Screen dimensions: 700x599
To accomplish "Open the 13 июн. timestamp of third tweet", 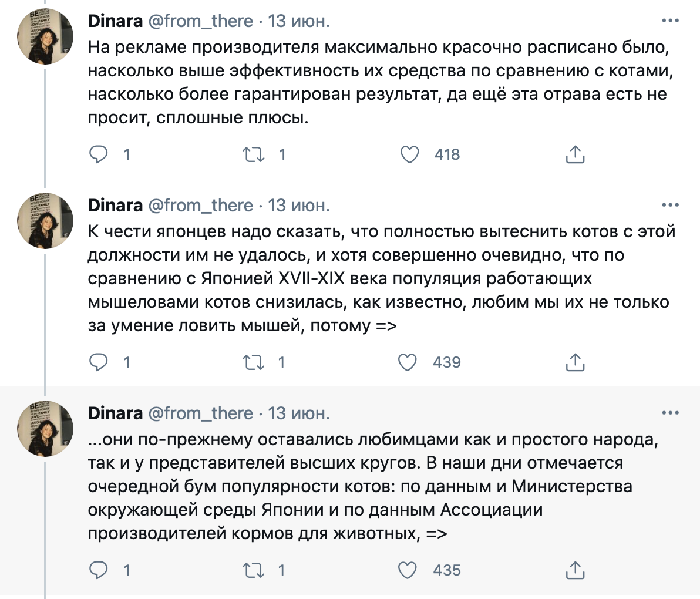I will click(x=299, y=413).
